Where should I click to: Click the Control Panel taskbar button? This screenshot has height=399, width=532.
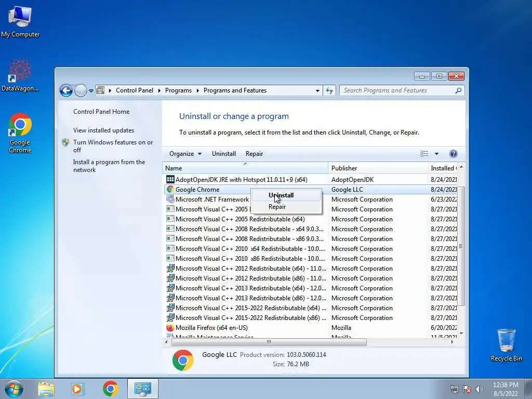point(142,389)
